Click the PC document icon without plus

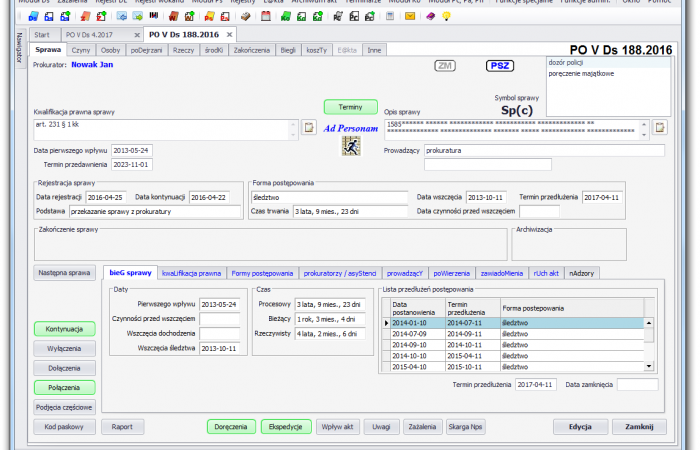[x=354, y=17]
